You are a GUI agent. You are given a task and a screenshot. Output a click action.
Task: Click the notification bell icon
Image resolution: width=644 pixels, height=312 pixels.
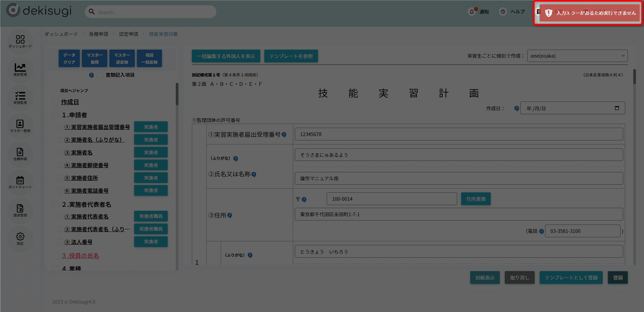tap(472, 12)
